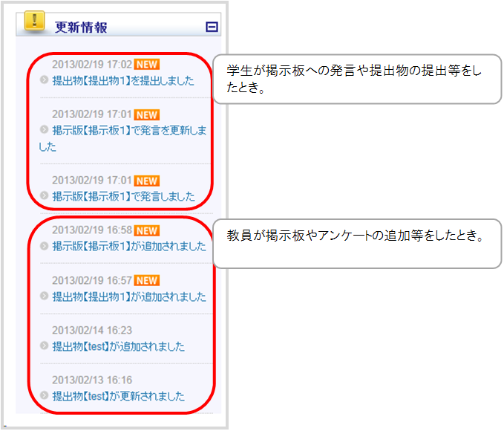Screen dimensions: 504x431
Task: Click NEW badge on 17:02 entry
Action: pos(147,65)
